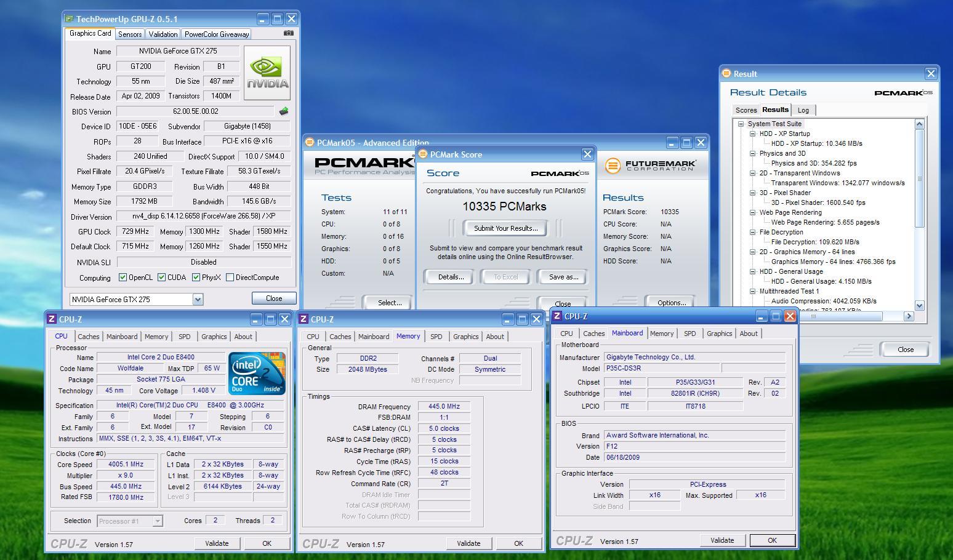The image size is (953, 560).
Task: Collapse the System Test Suite tree node
Action: [741, 124]
